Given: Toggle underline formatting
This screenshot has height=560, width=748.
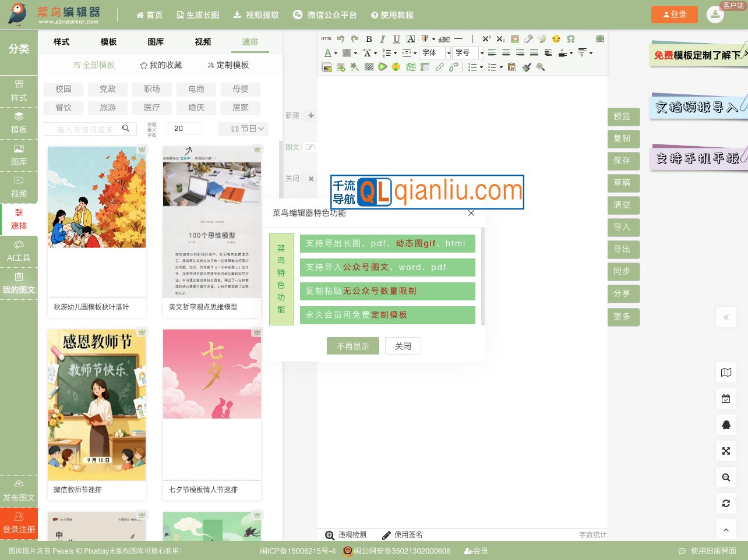Looking at the screenshot, I should tap(397, 39).
